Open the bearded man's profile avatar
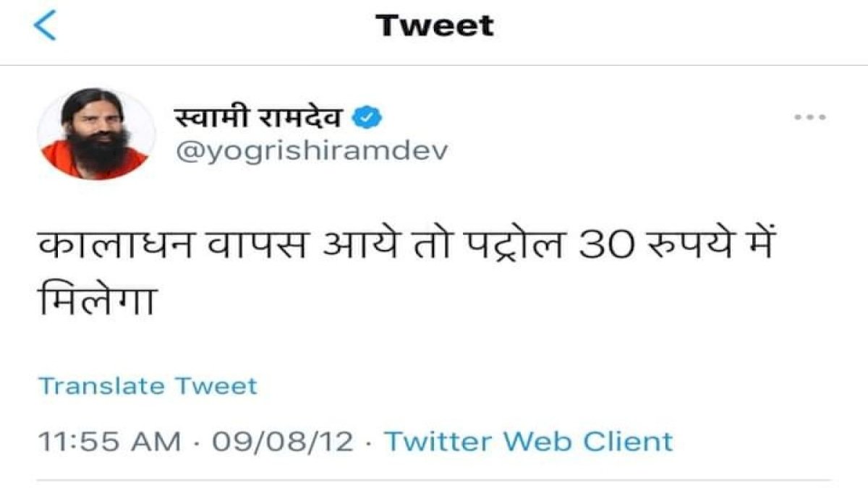 (x=96, y=135)
